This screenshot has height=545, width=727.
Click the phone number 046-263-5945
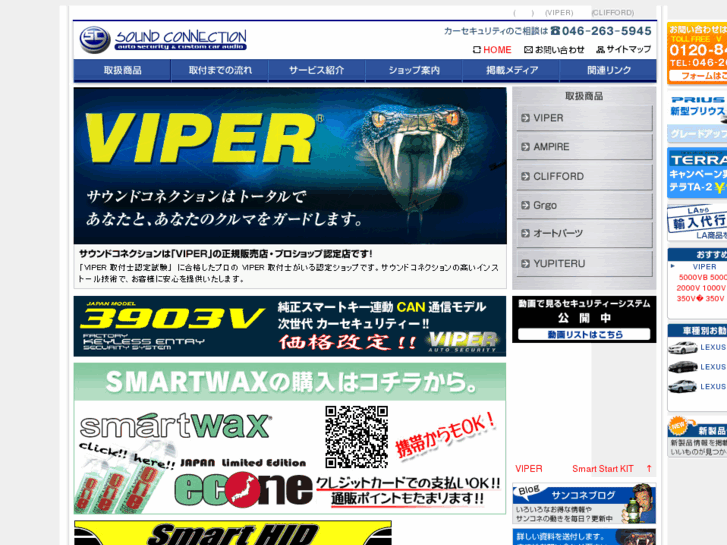(606, 31)
